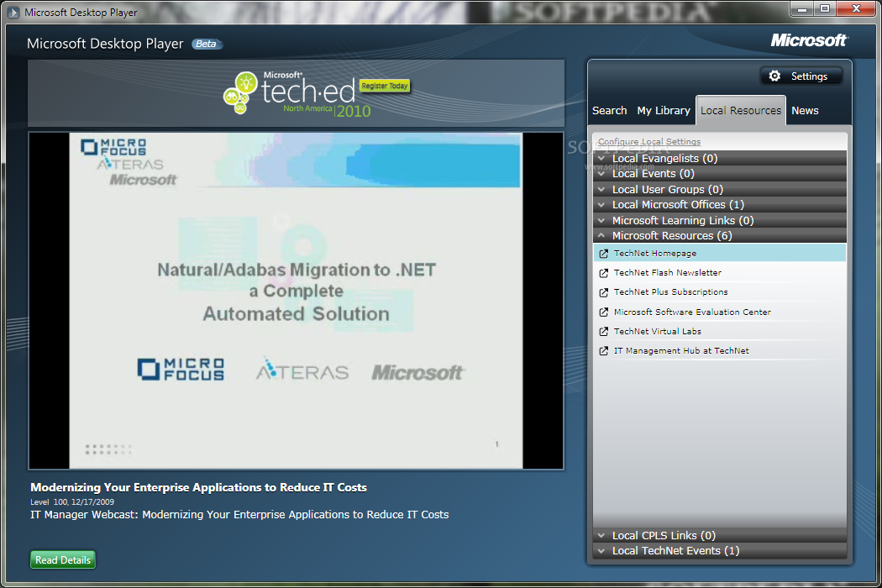Click the IT Manager Webcast description line
Image resolution: width=882 pixels, height=588 pixels.
pos(239,515)
